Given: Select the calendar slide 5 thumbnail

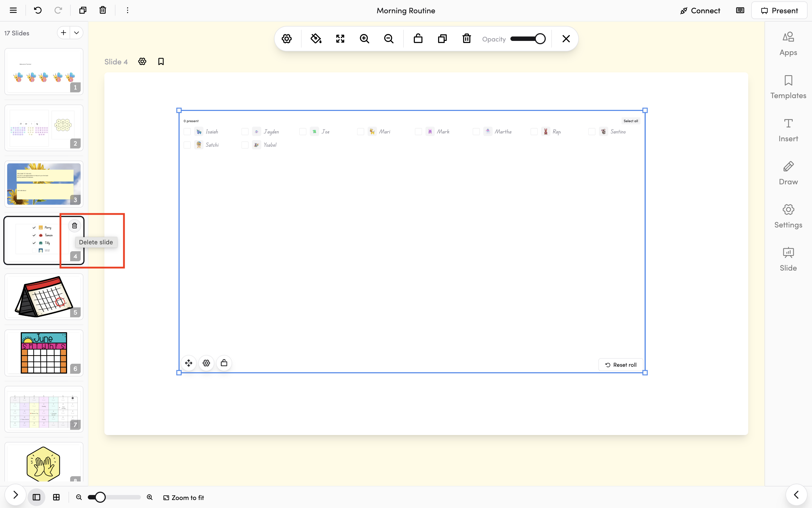Looking at the screenshot, I should click(x=44, y=297).
